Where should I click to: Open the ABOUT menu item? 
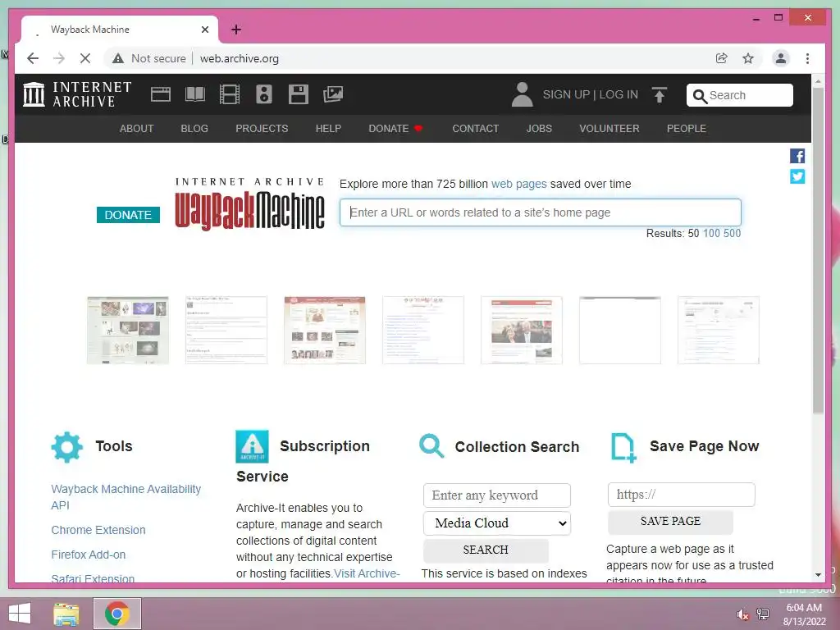[137, 129]
